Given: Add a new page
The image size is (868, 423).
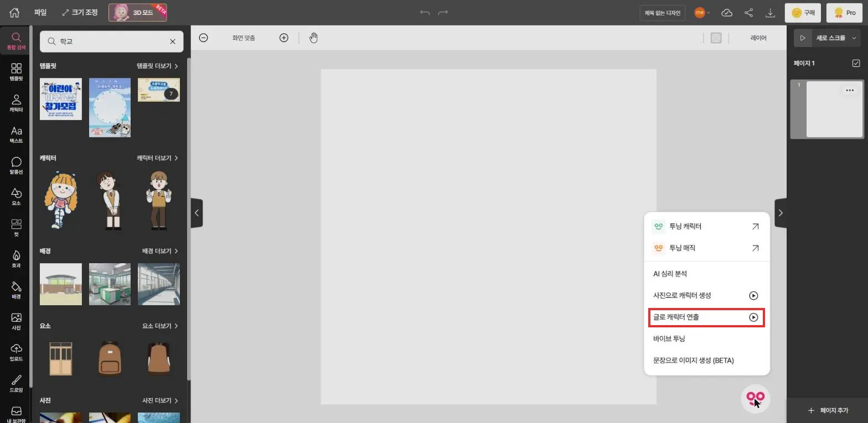Looking at the screenshot, I should [828, 410].
